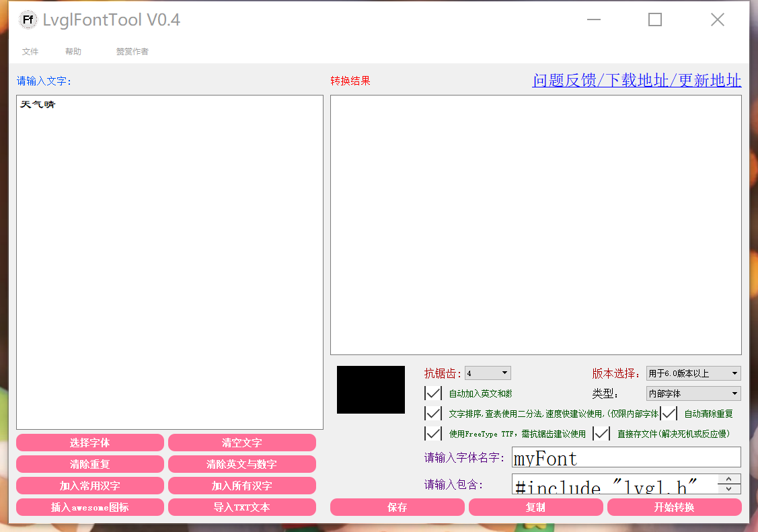
Task: Open the 帮助 menu
Action: (x=73, y=50)
